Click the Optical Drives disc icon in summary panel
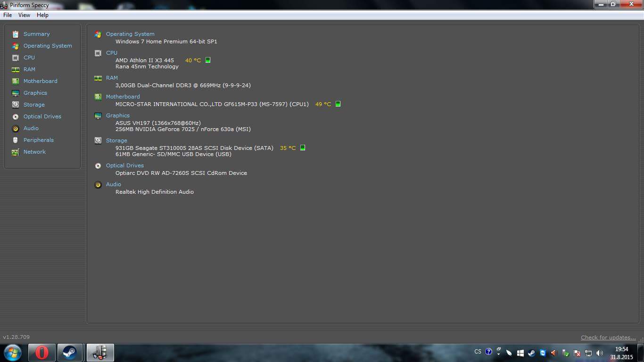The image size is (644, 362). 98,166
